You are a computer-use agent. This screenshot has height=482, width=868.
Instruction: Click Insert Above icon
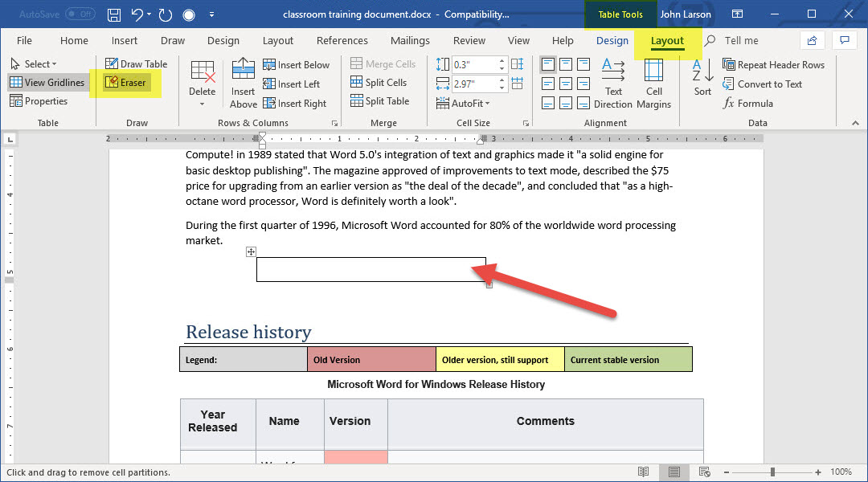click(243, 83)
